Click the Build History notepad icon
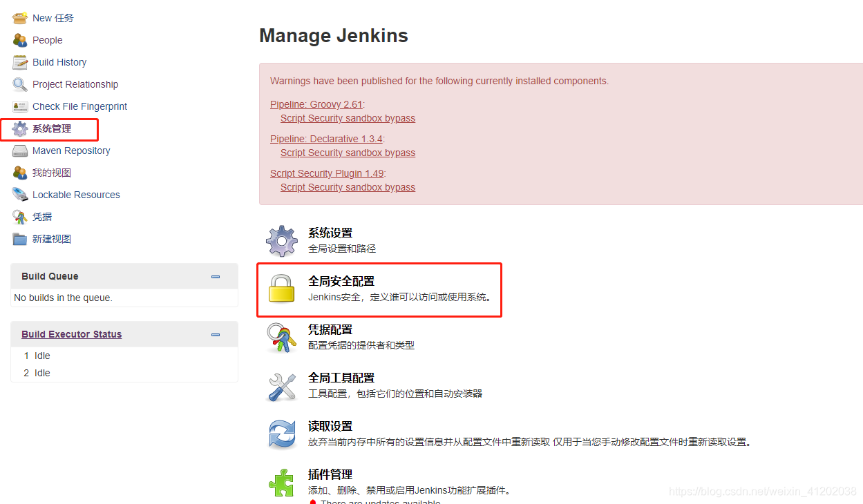 (19, 62)
